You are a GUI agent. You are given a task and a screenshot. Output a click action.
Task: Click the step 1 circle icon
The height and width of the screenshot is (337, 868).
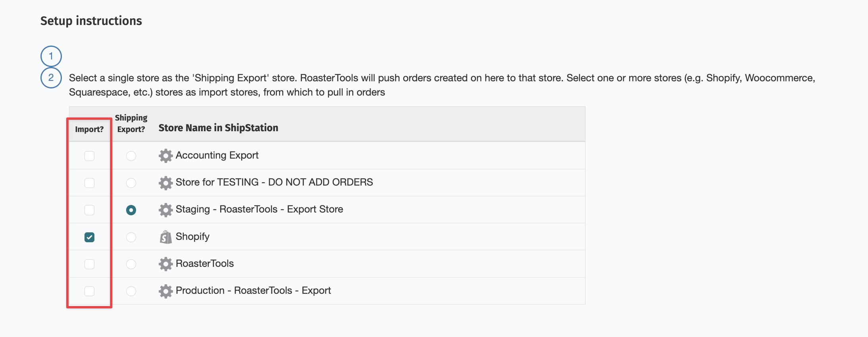(51, 56)
